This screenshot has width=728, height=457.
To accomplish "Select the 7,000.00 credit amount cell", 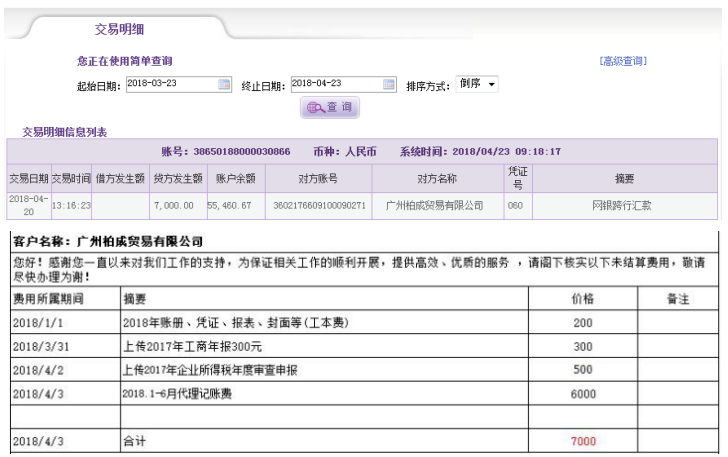I will 178,205.
